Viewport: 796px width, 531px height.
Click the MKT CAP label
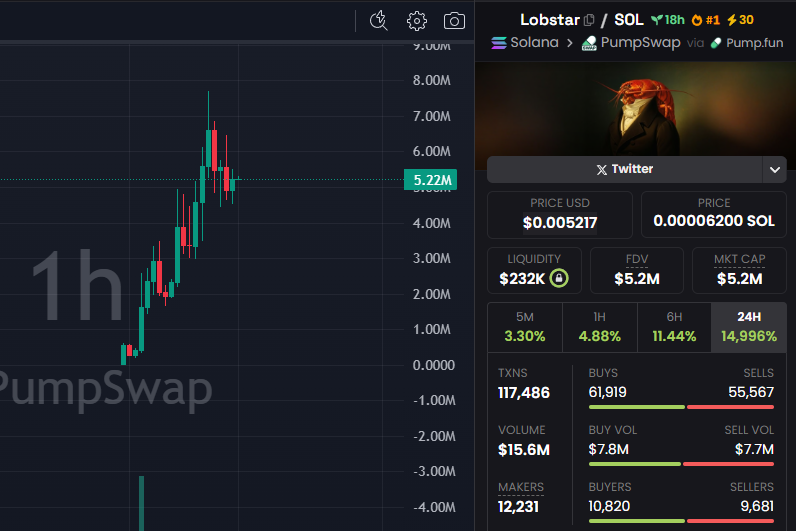(740, 259)
